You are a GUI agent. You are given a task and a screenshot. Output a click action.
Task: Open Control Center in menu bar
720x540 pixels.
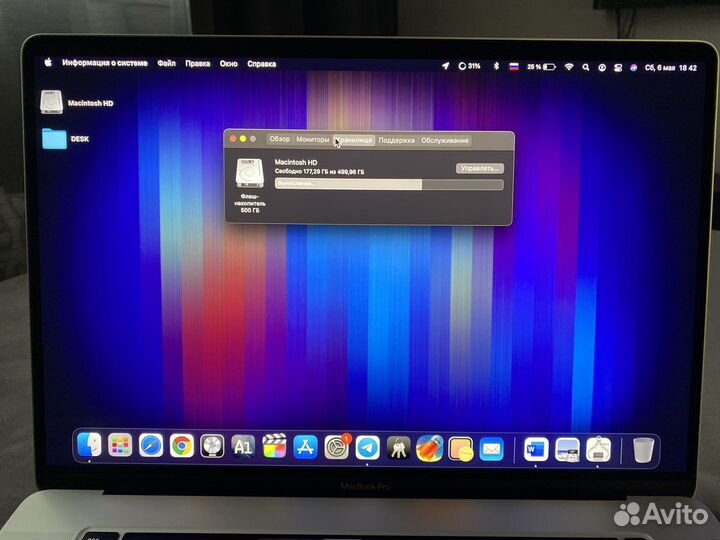(618, 68)
